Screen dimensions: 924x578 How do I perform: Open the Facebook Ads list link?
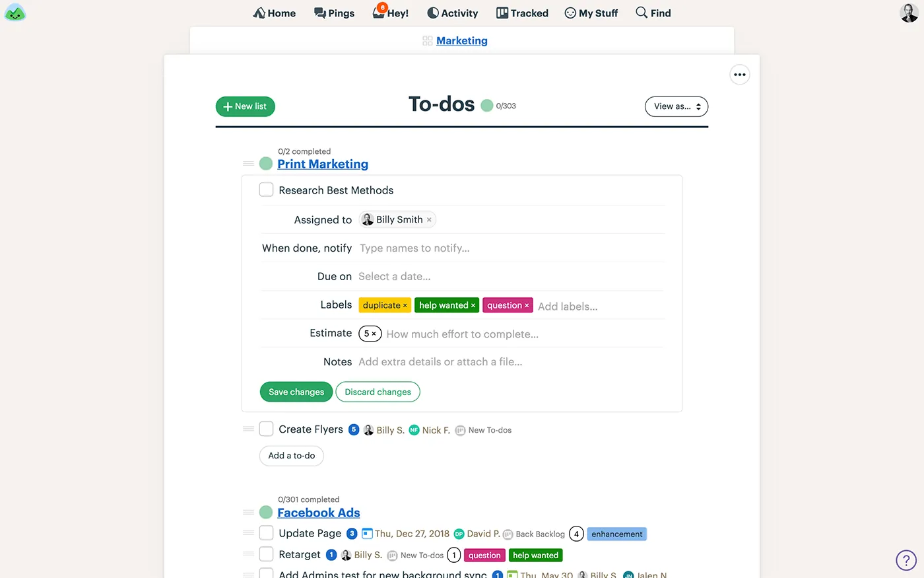[x=319, y=513]
